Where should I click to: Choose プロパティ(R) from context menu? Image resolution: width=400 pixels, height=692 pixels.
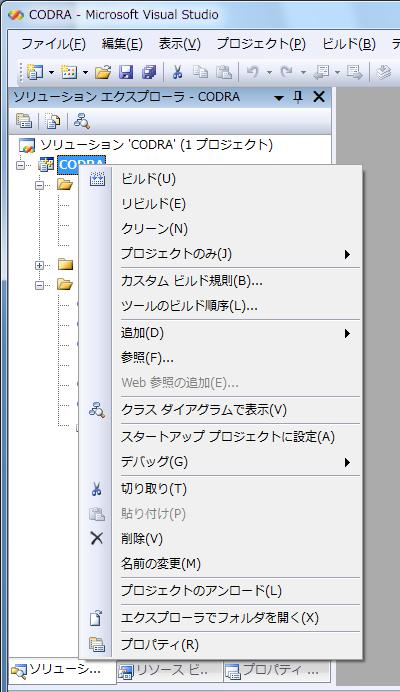pyautogui.click(x=221, y=645)
